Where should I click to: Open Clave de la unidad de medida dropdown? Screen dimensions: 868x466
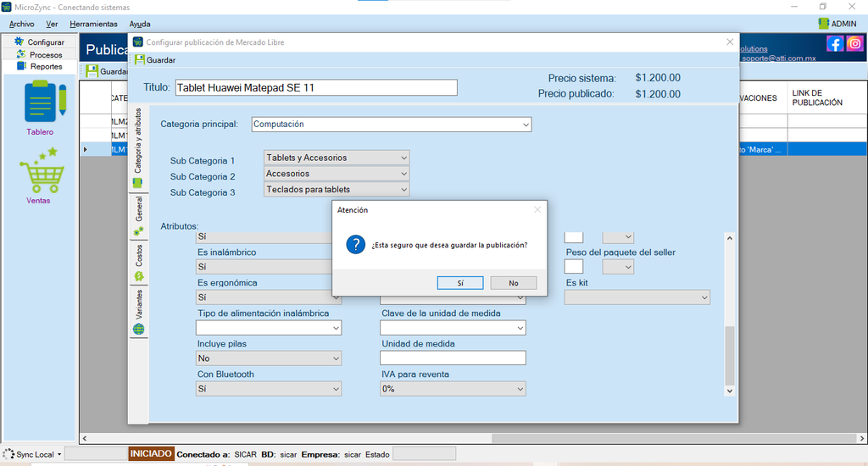[453, 328]
